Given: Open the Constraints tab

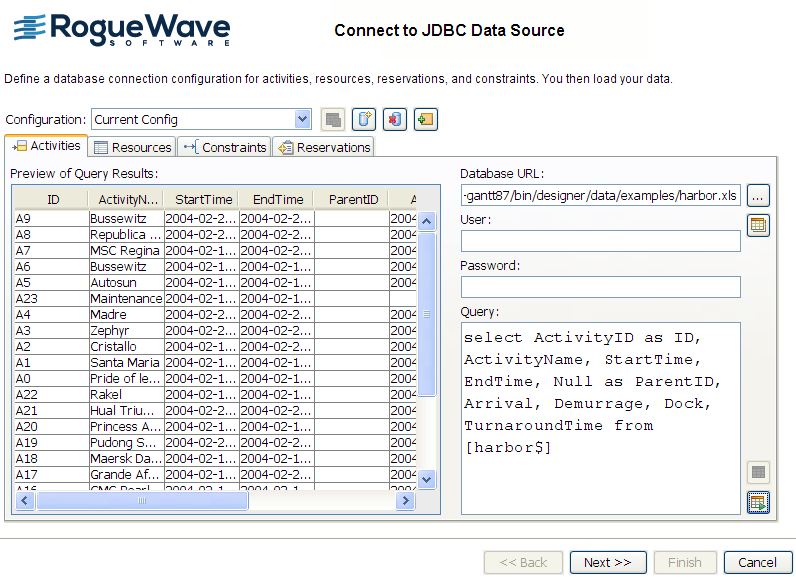Looking at the screenshot, I should coord(225,147).
